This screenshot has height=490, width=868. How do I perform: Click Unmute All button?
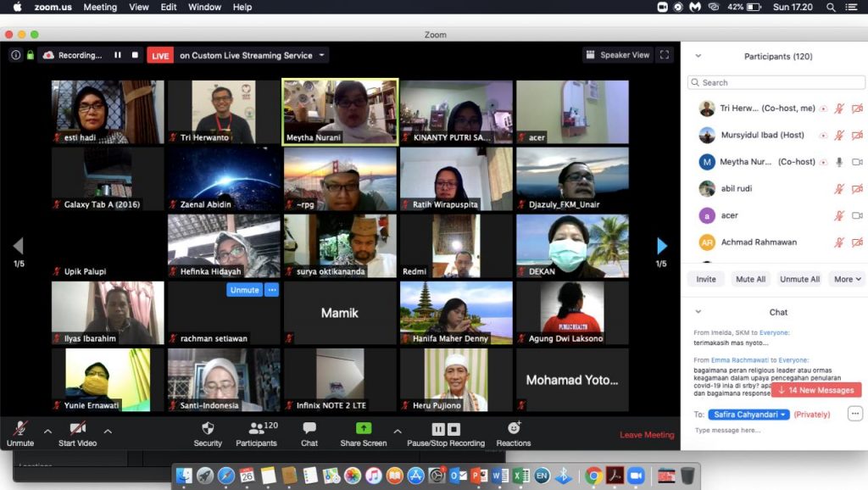800,279
